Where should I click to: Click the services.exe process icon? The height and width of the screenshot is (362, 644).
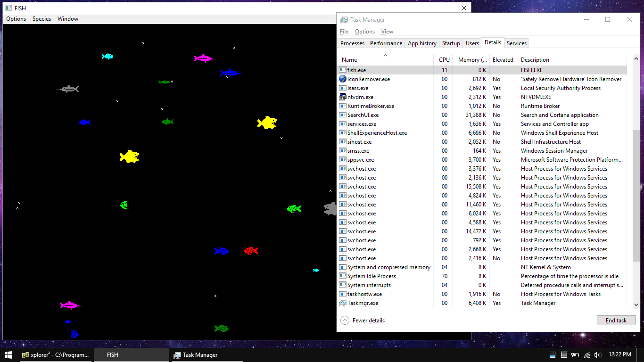(343, 123)
